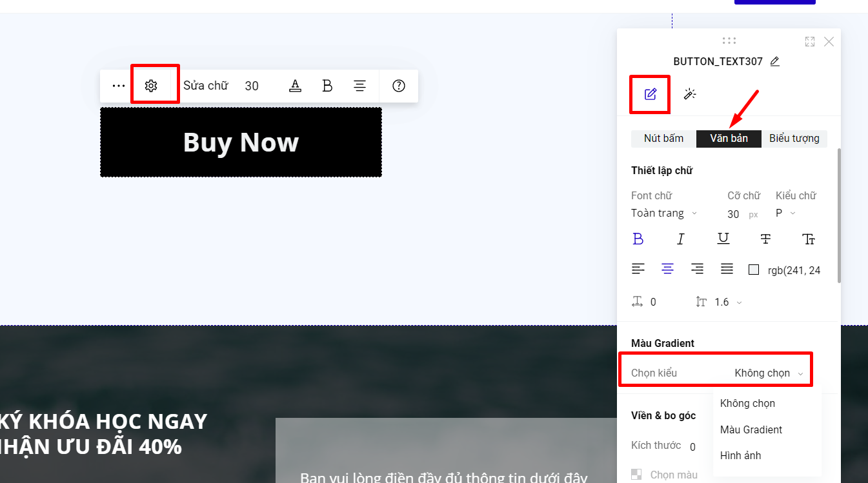Select right text alignment in panel
The height and width of the screenshot is (483, 868).
(x=697, y=270)
